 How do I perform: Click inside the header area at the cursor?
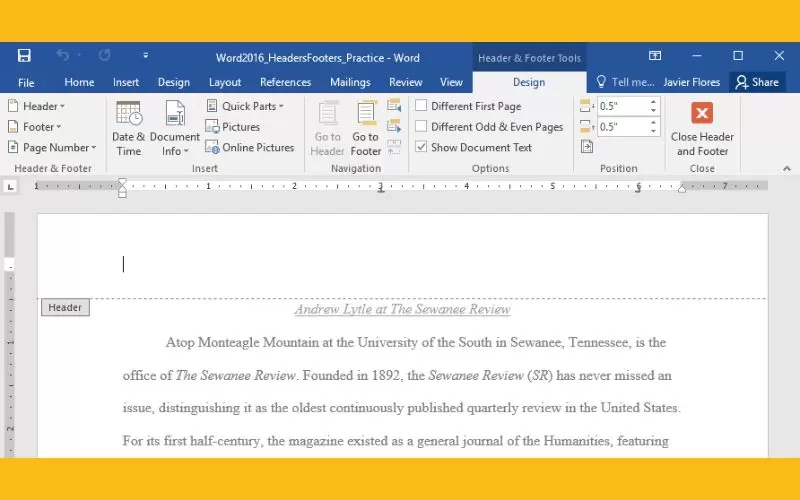point(123,264)
